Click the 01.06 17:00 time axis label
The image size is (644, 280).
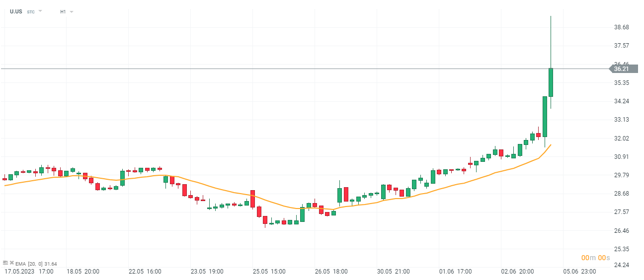(457, 272)
